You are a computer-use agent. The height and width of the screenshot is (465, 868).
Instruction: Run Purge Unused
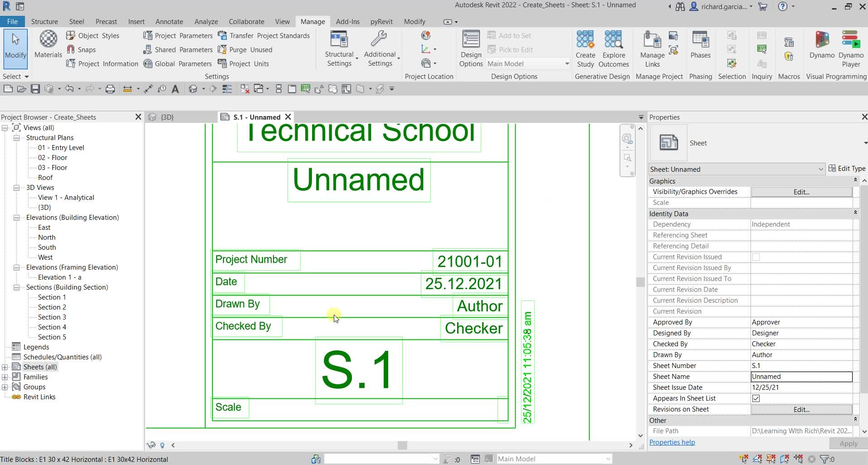pyautogui.click(x=245, y=49)
